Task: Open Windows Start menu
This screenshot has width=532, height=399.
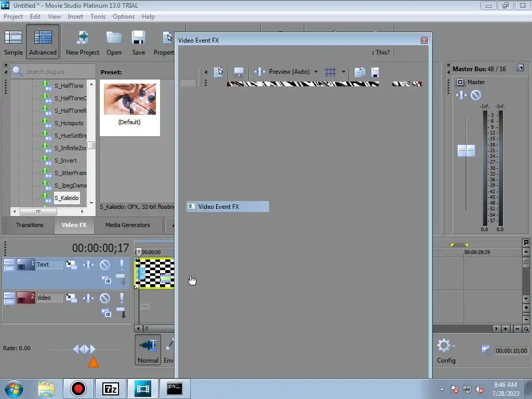Action: coord(14,389)
